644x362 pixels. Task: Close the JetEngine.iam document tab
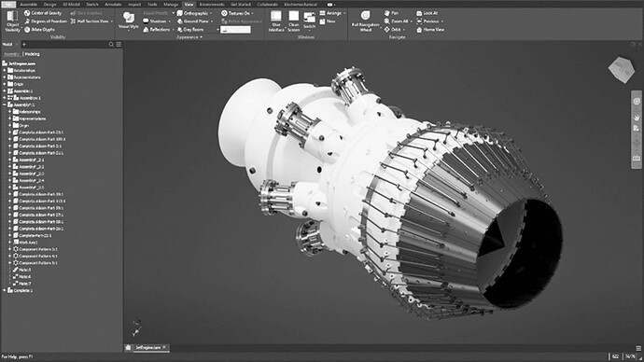tap(164, 347)
